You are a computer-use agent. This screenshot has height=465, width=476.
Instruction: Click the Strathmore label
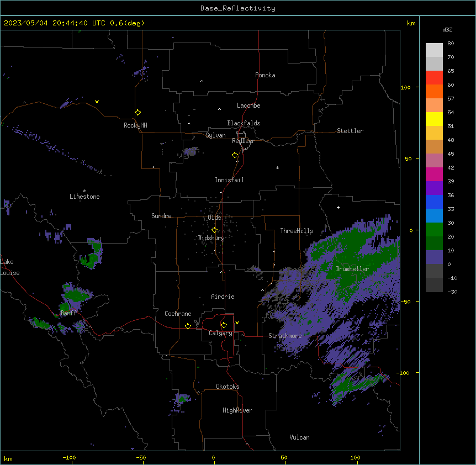[285, 336]
